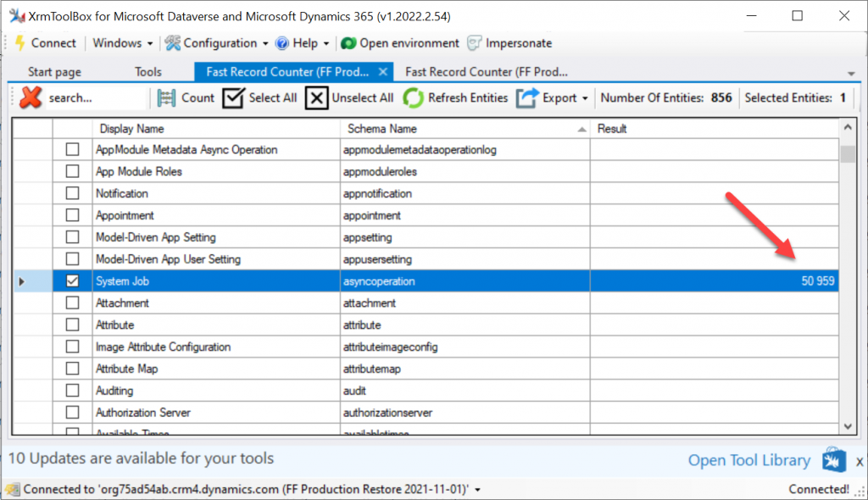Select the Model-Driven App Setting checkbox
The width and height of the screenshot is (868, 500).
point(73,237)
